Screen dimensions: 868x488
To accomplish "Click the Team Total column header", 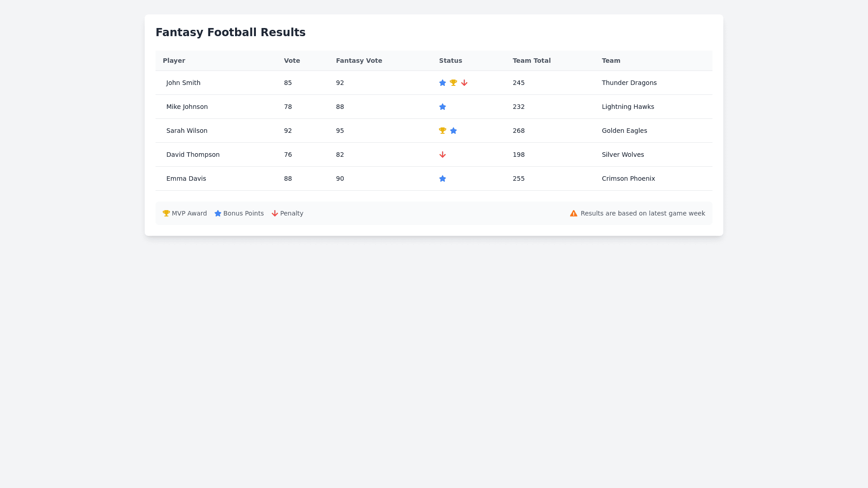I will coord(532,61).
